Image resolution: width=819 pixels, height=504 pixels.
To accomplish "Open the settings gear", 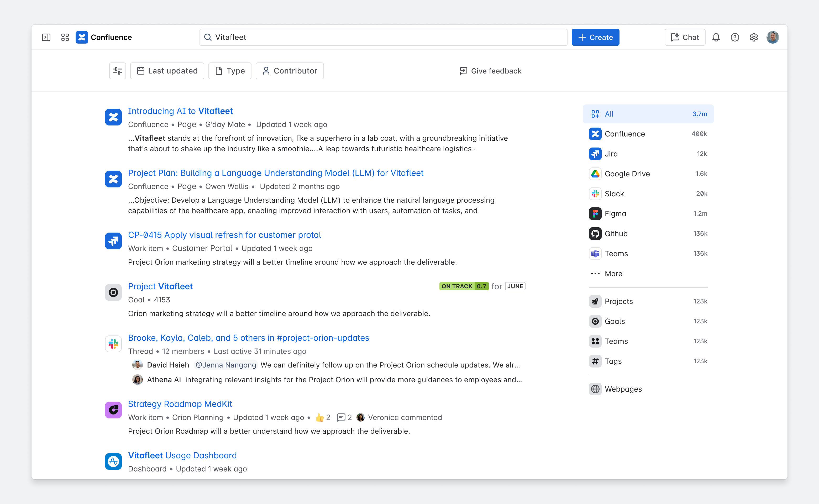I will click(754, 37).
